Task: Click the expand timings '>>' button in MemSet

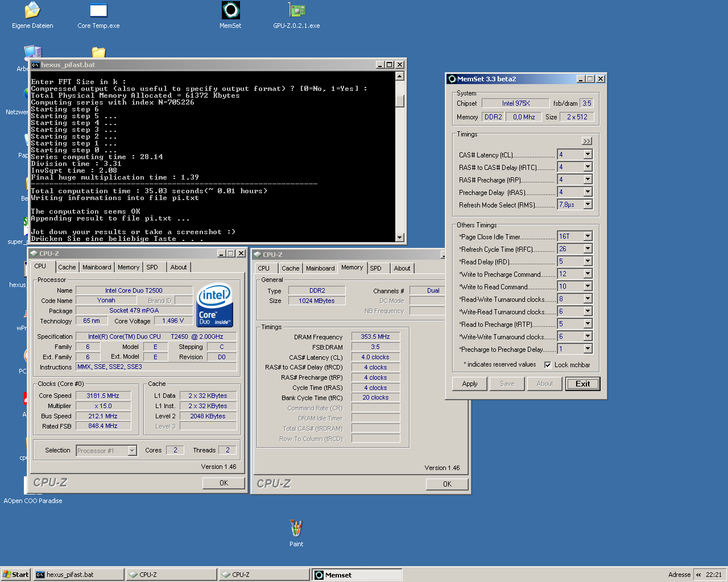Action: tap(587, 141)
